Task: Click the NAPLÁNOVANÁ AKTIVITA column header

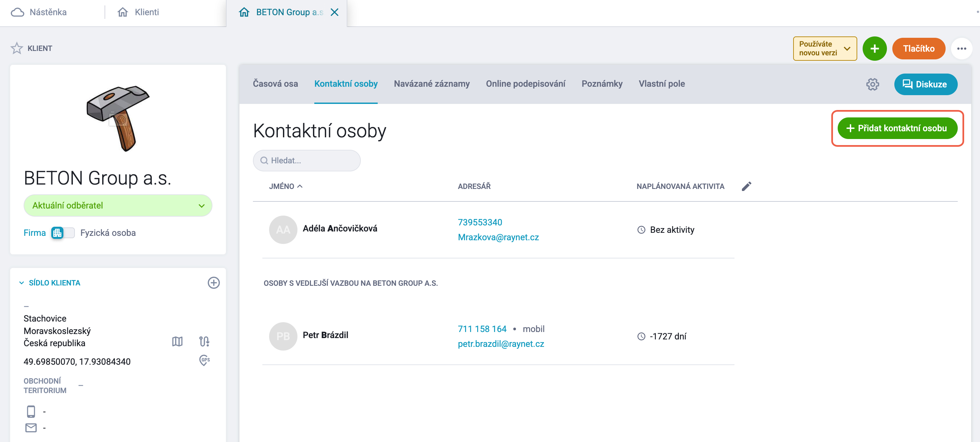Action: click(680, 186)
